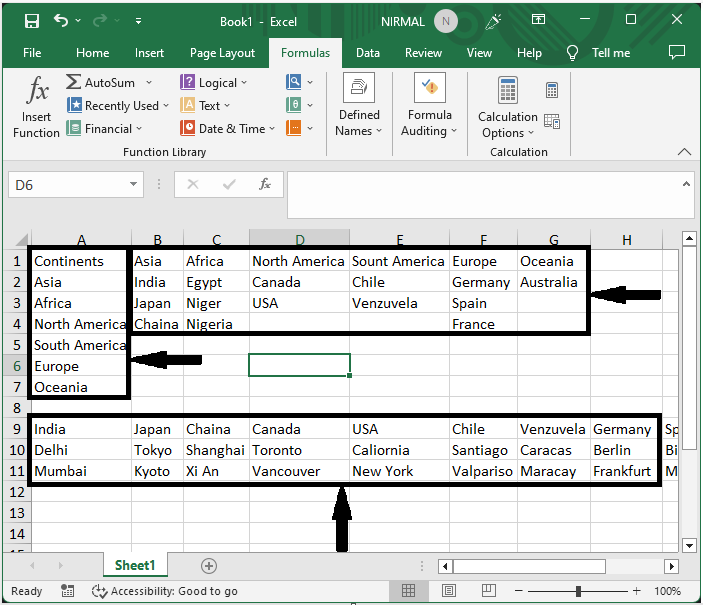Switch to the Review tab
Viewport: 703px width, 605px height.
(423, 53)
